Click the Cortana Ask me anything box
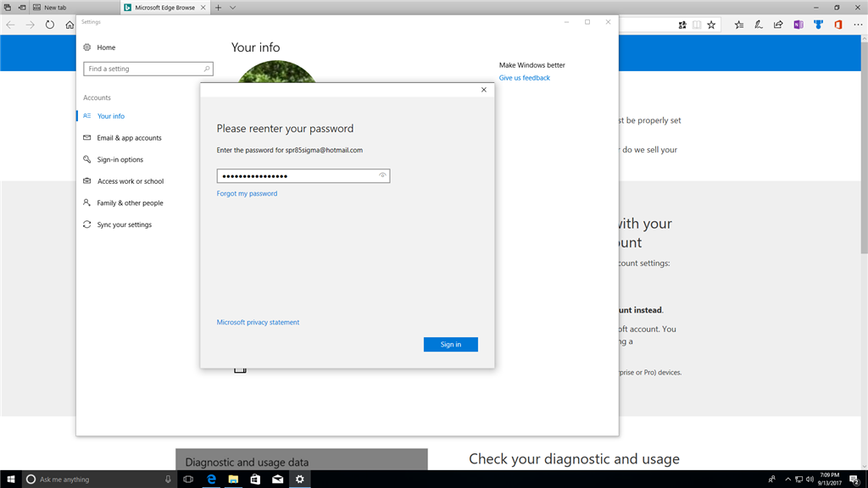868x488 pixels. (x=100, y=480)
